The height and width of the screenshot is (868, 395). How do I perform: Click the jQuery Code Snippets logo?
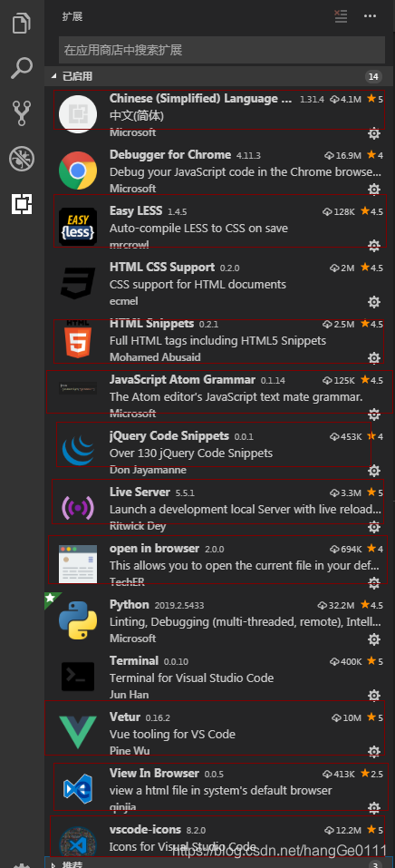(78, 452)
